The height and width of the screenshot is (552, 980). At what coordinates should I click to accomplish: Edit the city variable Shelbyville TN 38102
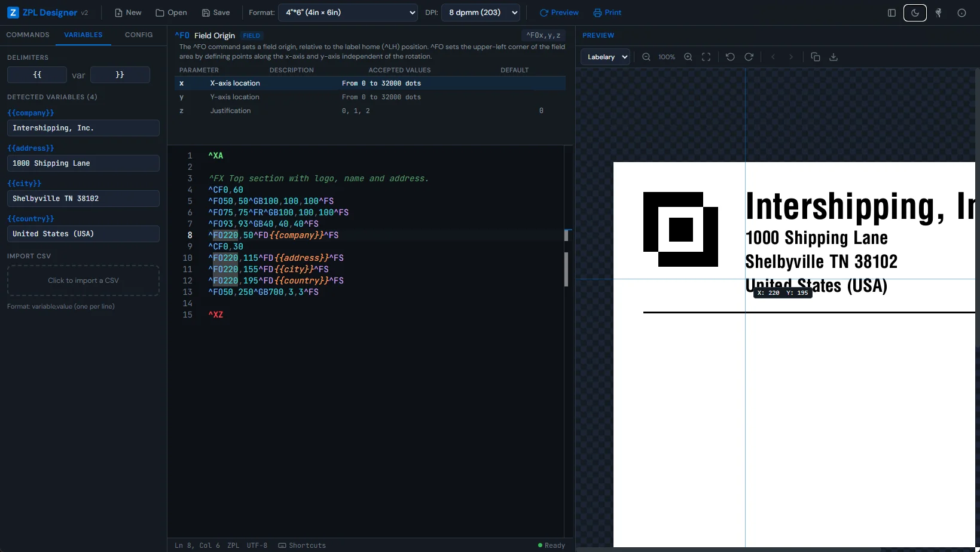(x=83, y=199)
